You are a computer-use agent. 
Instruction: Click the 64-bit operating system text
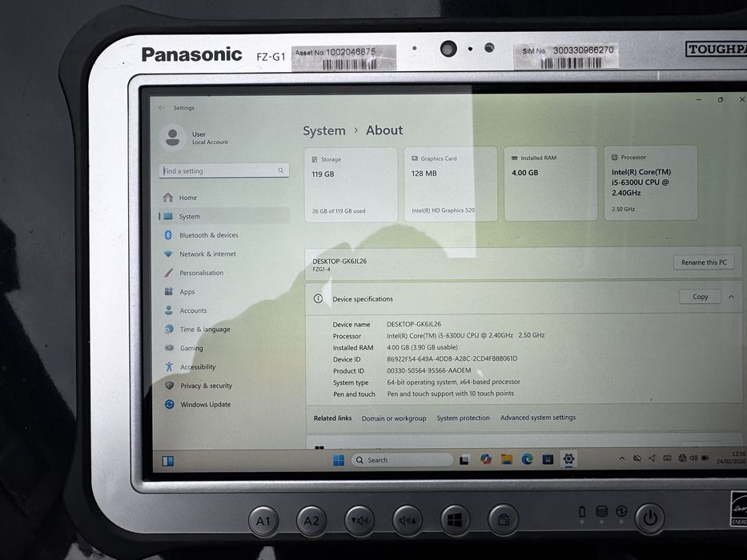[453, 382]
